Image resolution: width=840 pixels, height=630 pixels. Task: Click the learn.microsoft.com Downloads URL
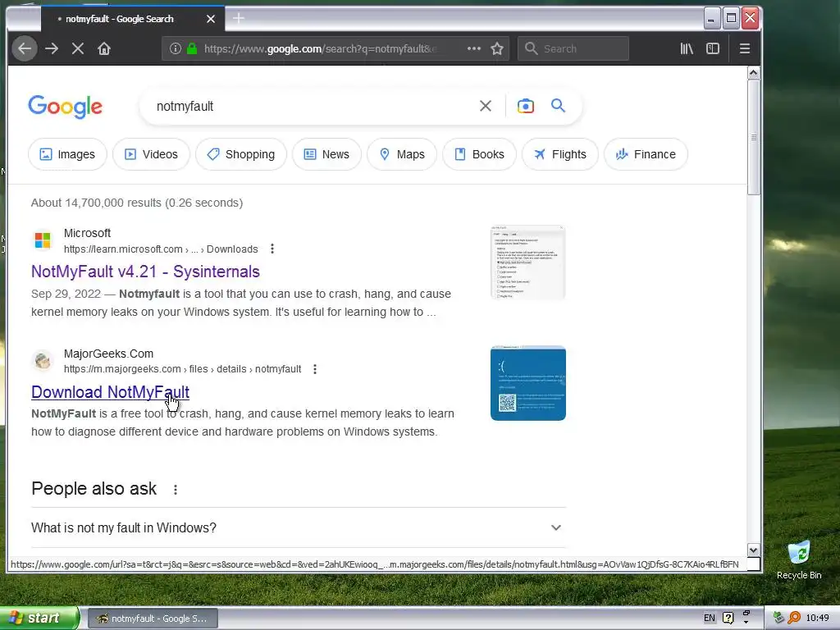tap(161, 249)
